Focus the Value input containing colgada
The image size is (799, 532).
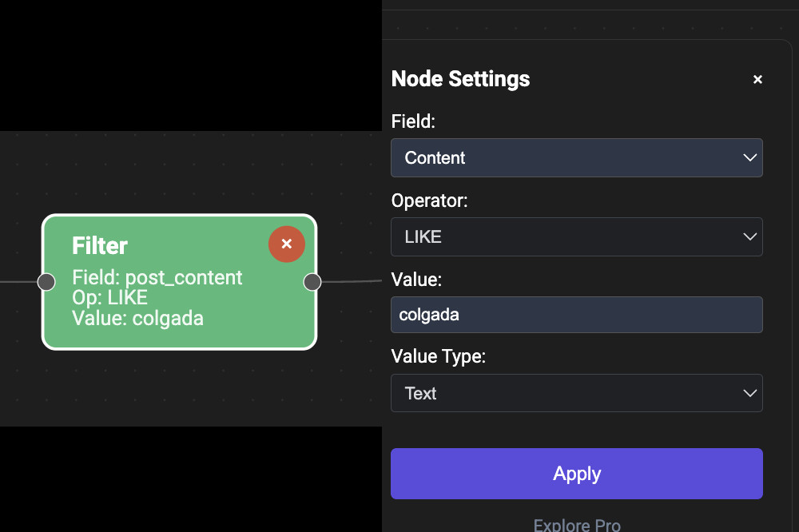576,315
